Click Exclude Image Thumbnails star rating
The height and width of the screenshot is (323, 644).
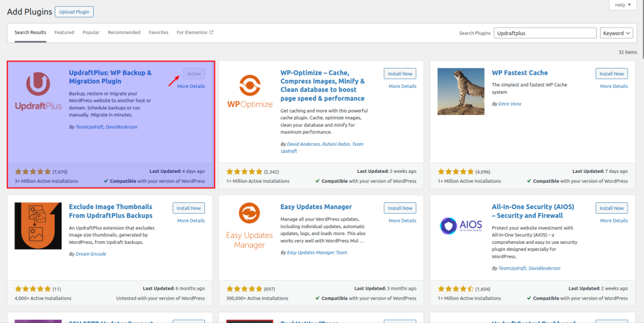coord(33,288)
